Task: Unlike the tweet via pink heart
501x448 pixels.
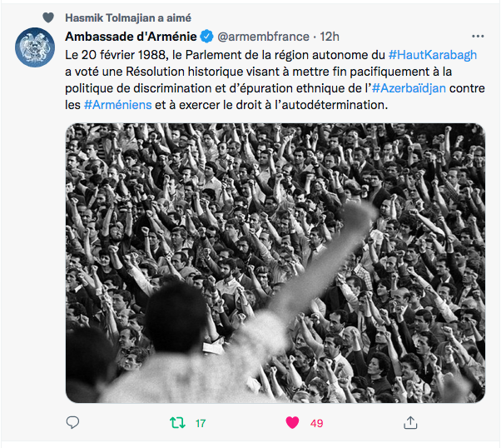Action: [x=292, y=423]
